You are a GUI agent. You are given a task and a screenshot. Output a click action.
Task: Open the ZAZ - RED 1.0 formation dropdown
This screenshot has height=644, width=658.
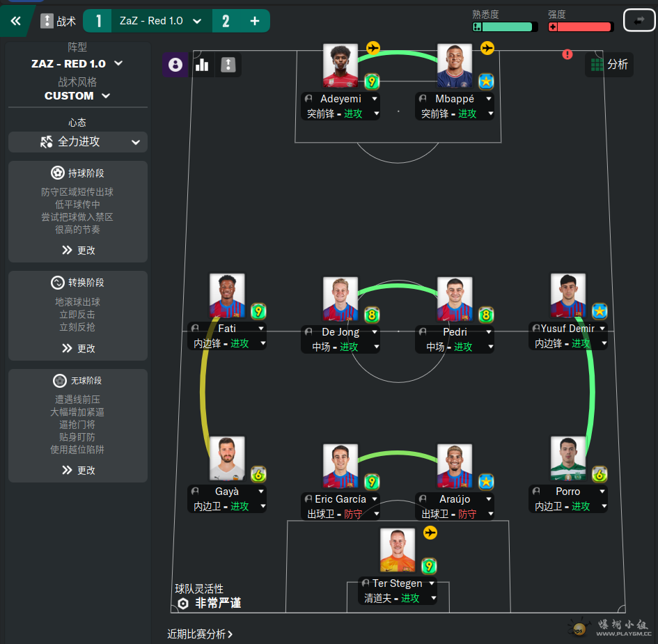[x=77, y=64]
